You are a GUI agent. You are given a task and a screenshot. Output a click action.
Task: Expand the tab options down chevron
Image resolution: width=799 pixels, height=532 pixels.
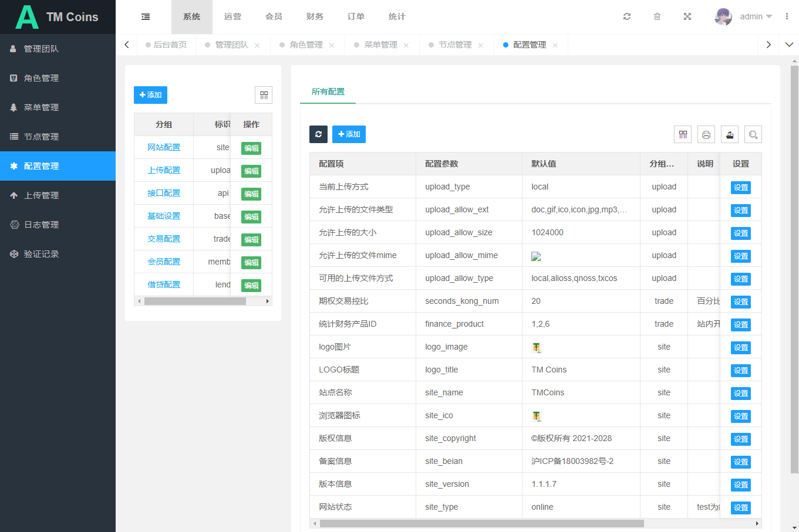pos(789,45)
